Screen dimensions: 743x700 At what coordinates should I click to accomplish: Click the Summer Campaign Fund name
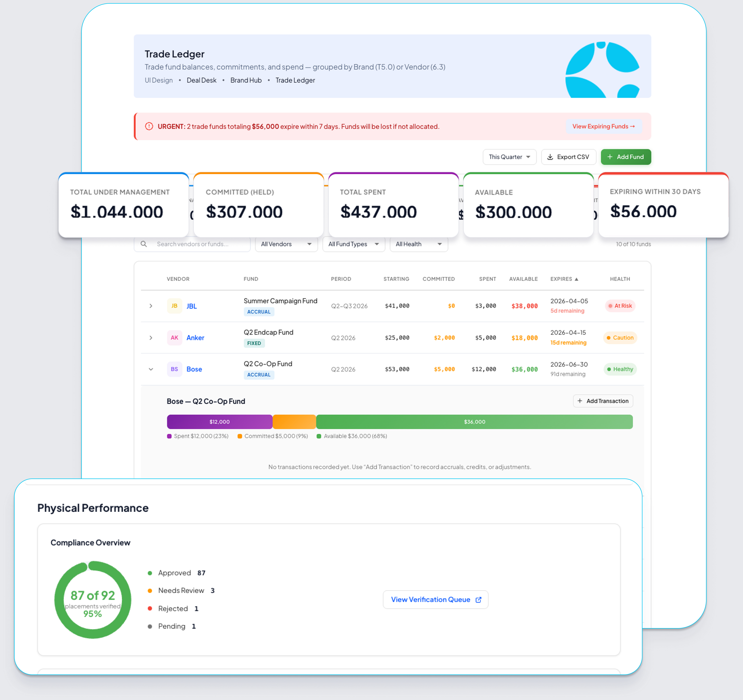coord(280,301)
